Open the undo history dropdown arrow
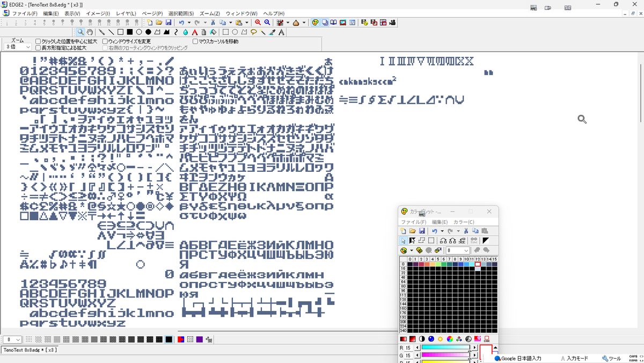 click(189, 23)
